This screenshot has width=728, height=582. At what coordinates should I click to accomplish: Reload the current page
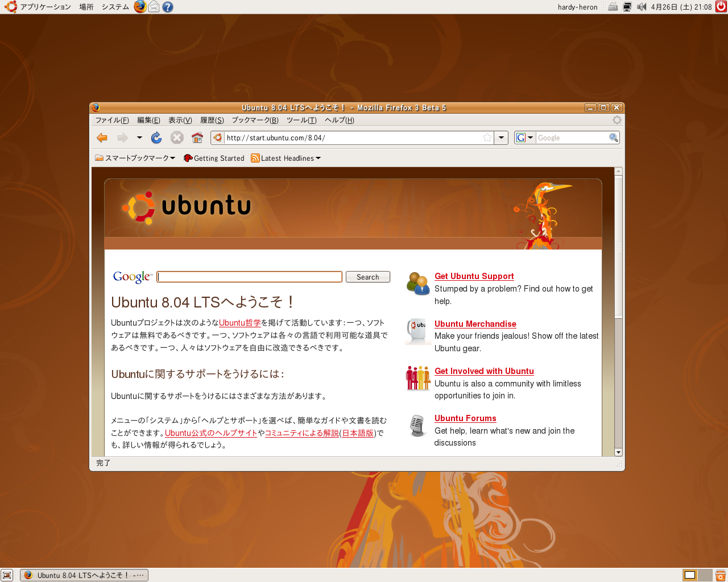tap(156, 138)
